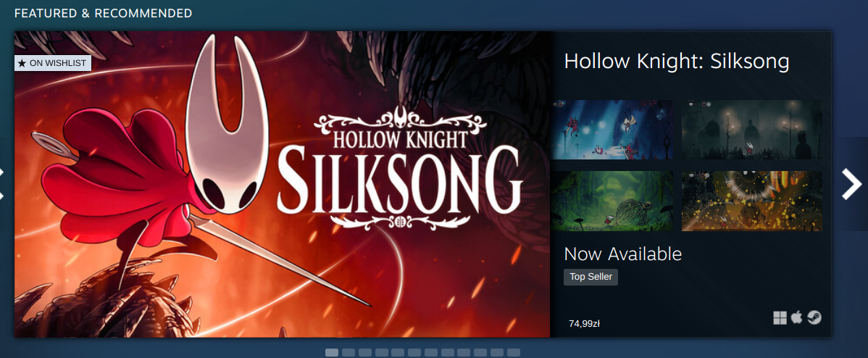Click the Windows platform icon
Screen dimensions: 868x358
coord(780,317)
